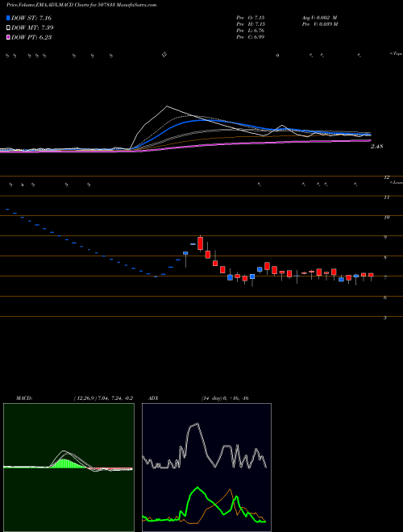Click the white EMA line peak
403x532 pixels.
coord(167,106)
